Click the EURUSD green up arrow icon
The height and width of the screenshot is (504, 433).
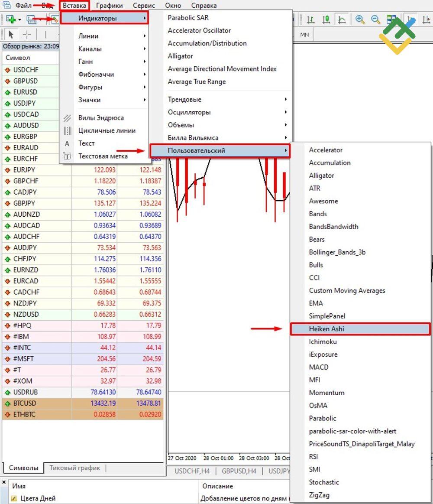tap(7, 92)
